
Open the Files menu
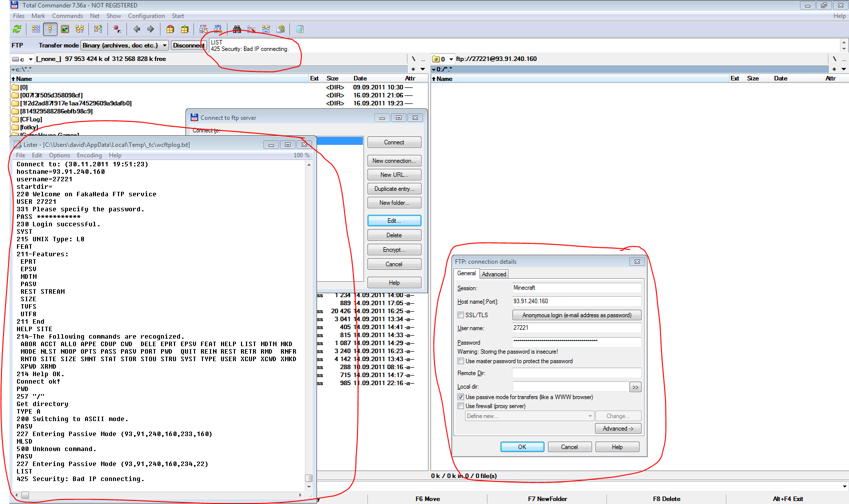click(x=18, y=16)
